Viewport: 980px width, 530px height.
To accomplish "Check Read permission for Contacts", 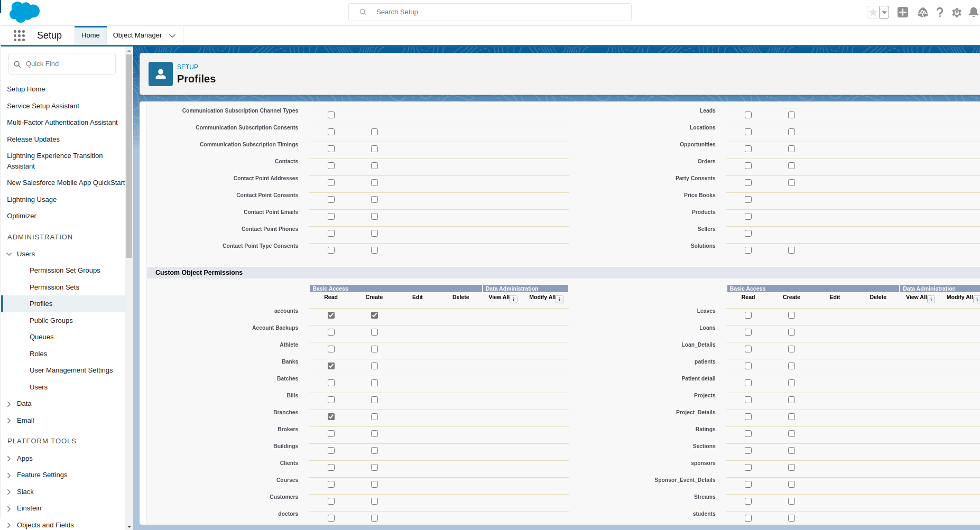I will coord(331,166).
